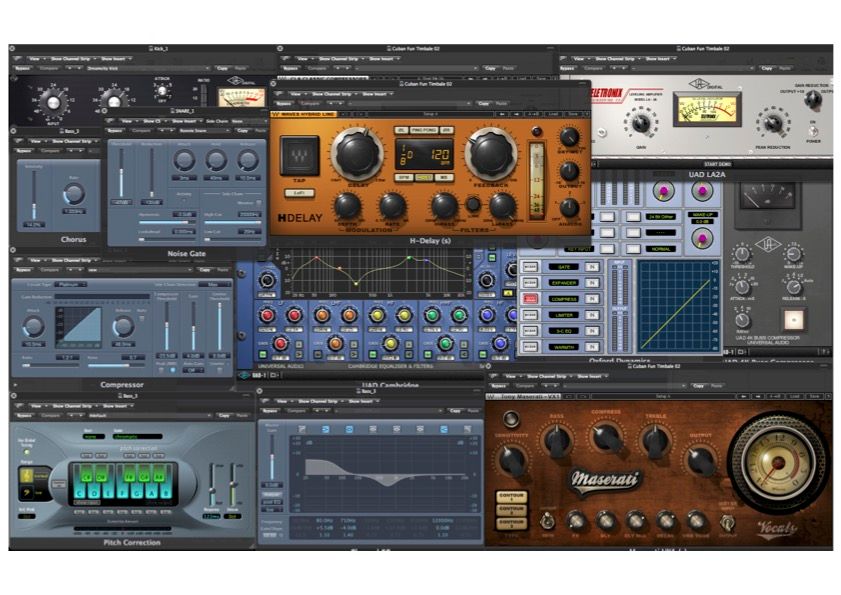Click the H-Delay large Feedback knob
The width and height of the screenshot is (841, 595).
490,155
